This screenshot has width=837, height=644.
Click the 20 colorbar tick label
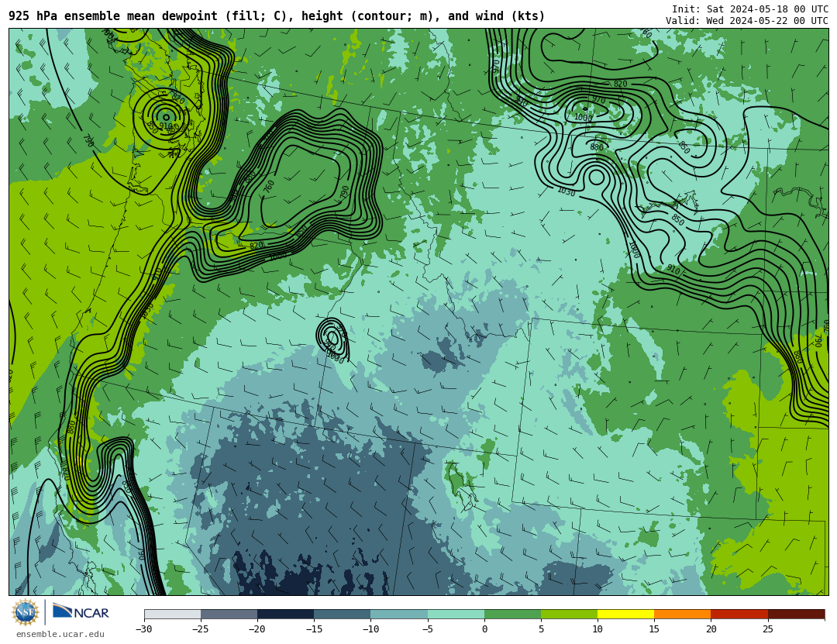[711, 629]
